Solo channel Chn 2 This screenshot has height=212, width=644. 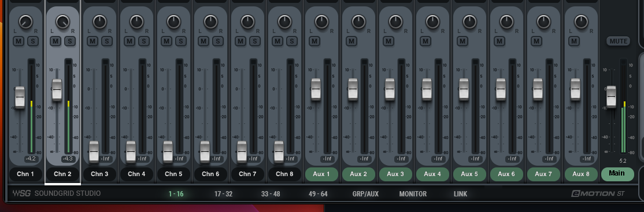(70, 41)
